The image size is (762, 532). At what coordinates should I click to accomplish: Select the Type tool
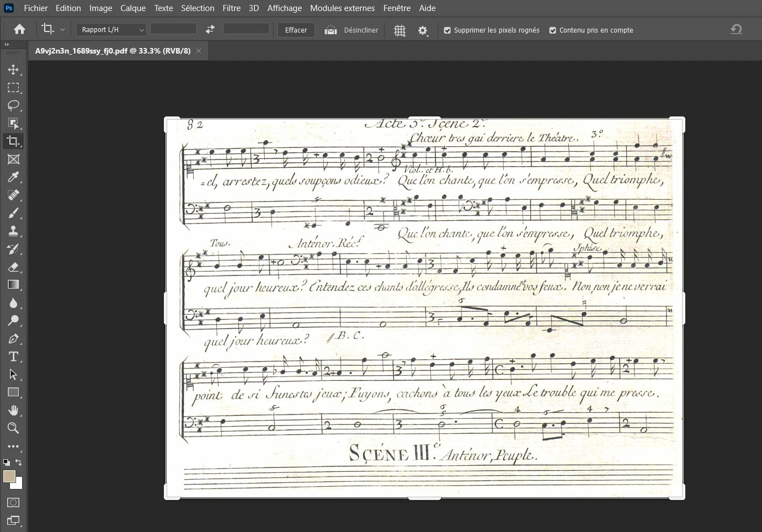click(13, 357)
